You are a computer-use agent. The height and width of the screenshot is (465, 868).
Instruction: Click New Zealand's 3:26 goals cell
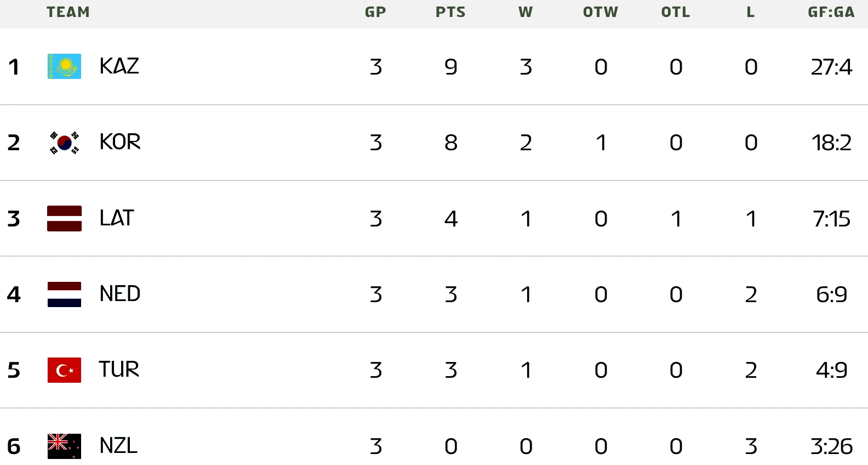pyautogui.click(x=831, y=446)
